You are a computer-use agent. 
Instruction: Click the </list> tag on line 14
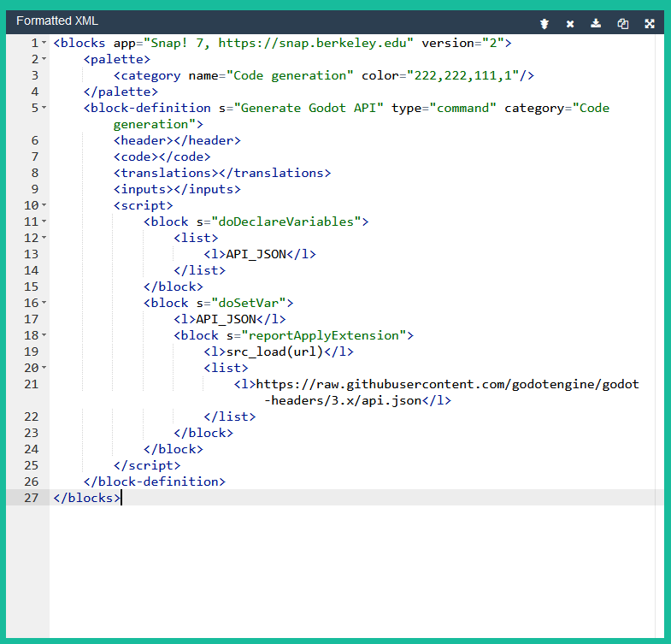coord(199,270)
